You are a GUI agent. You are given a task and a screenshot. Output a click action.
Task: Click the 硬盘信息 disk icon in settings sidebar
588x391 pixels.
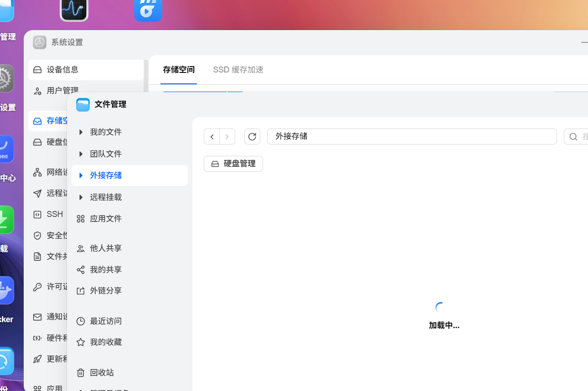pos(37,142)
